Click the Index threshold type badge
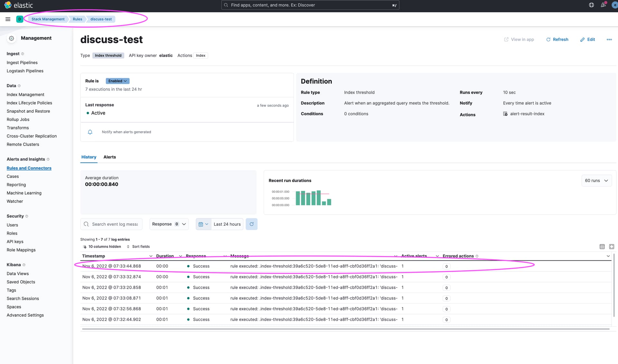The image size is (618, 364). pos(108,56)
